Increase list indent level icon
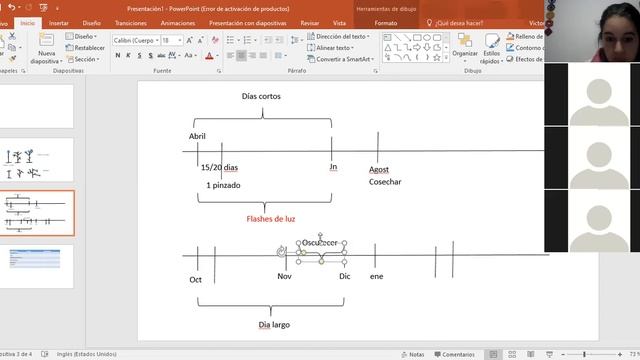Screen dimensions: 640x360 (x=279, y=40)
